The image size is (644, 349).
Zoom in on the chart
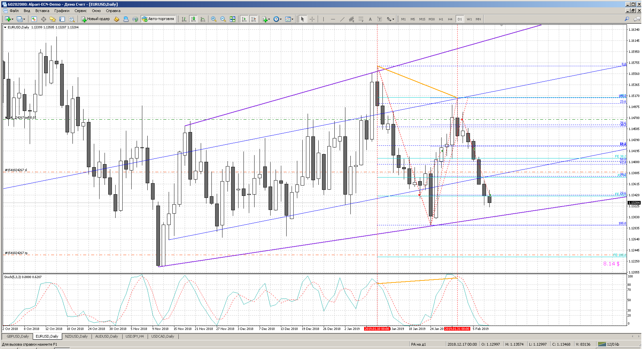pyautogui.click(x=214, y=19)
